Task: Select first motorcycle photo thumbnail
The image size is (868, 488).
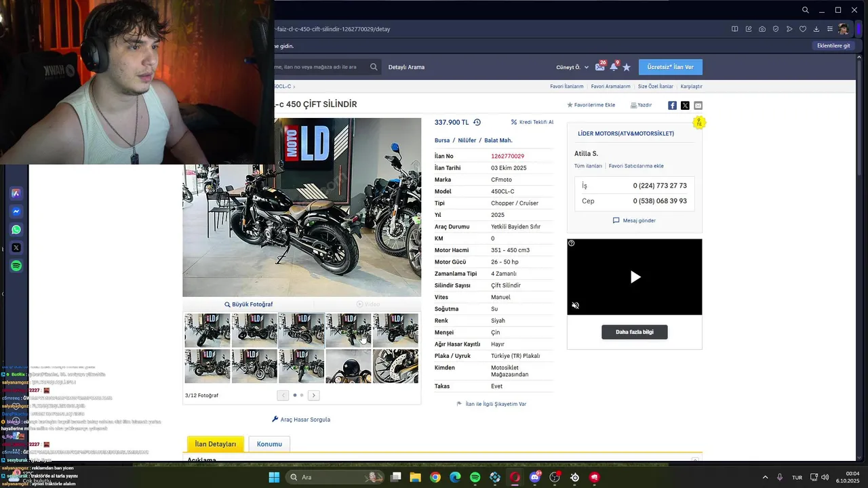Action: click(208, 330)
